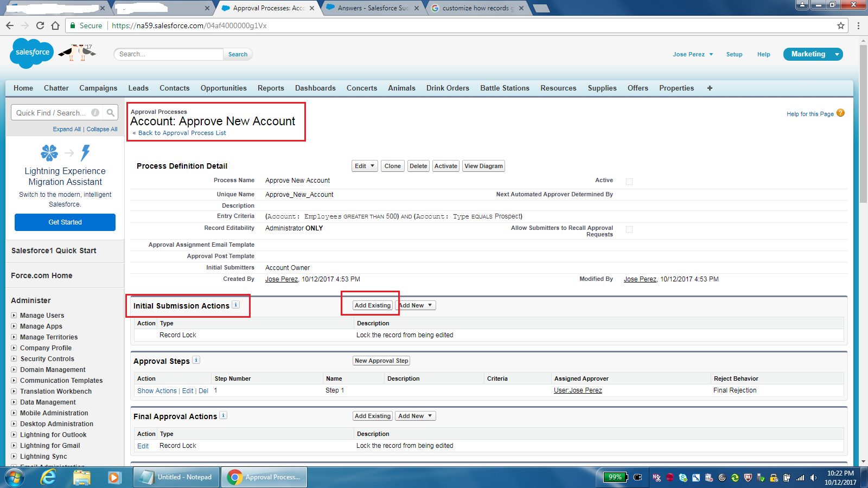Open the Final Approval Actions info icon
The height and width of the screenshot is (488, 868).
224,415
